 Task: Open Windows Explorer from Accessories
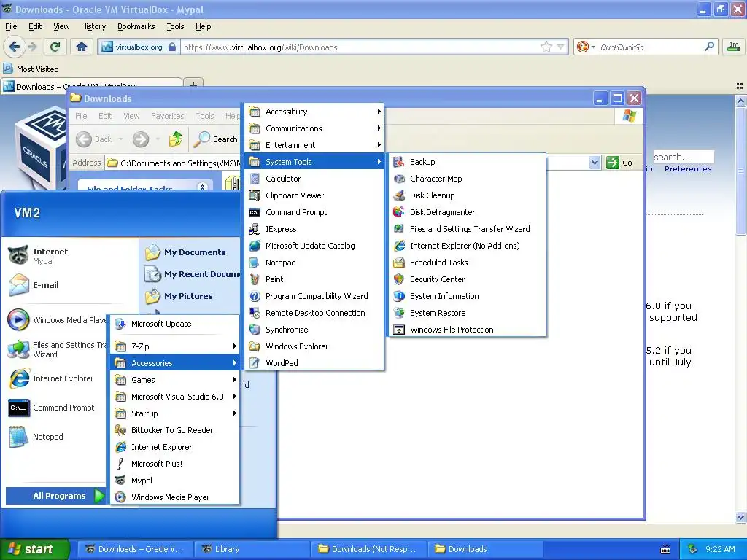(x=314, y=346)
